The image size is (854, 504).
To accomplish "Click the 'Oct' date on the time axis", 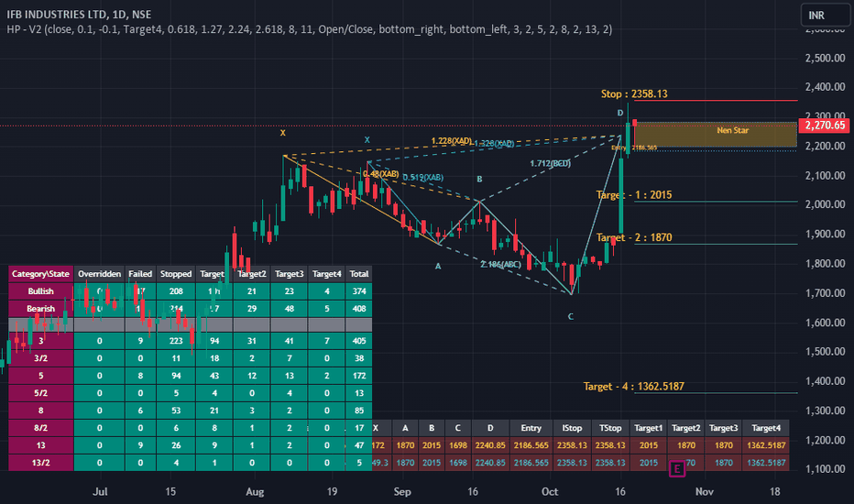I will (x=550, y=491).
